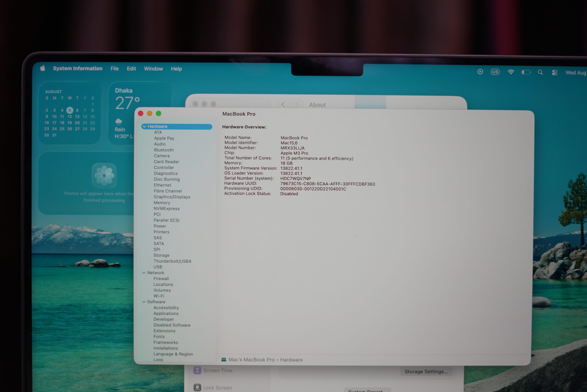Screen dimensions: 587x392
Task: Select PCI in the sidebar
Action: [157, 214]
